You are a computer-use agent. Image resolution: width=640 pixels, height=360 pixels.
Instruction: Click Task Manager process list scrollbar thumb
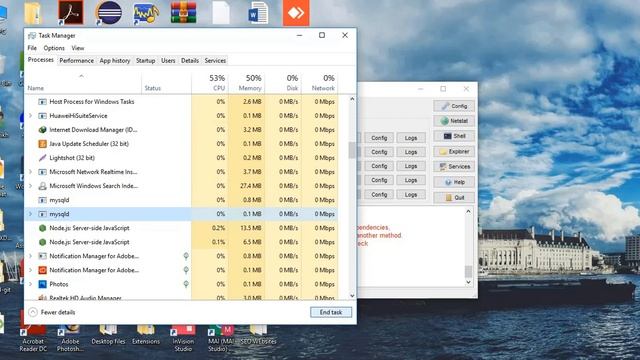click(x=352, y=150)
